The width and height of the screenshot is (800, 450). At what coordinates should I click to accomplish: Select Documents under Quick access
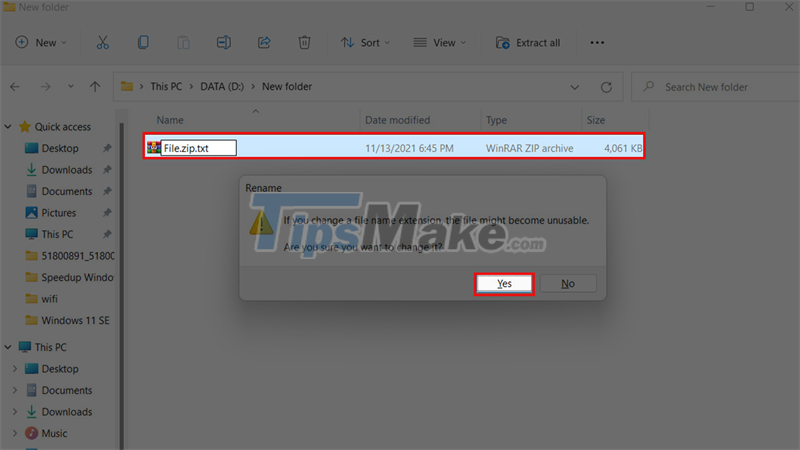[x=66, y=191]
